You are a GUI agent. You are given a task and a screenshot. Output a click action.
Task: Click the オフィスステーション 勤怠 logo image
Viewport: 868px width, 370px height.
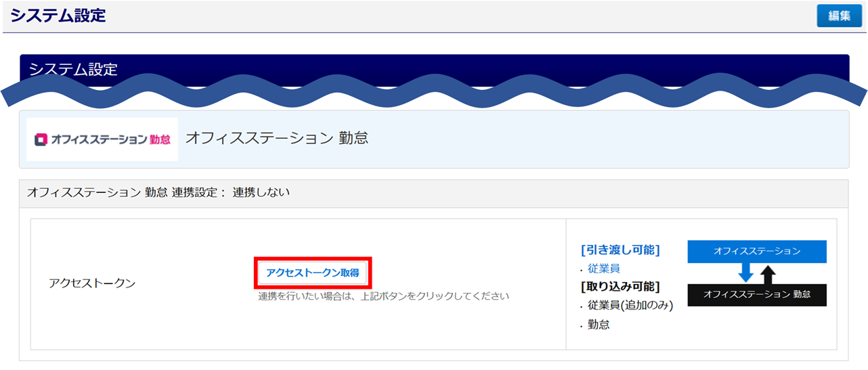coord(102,139)
